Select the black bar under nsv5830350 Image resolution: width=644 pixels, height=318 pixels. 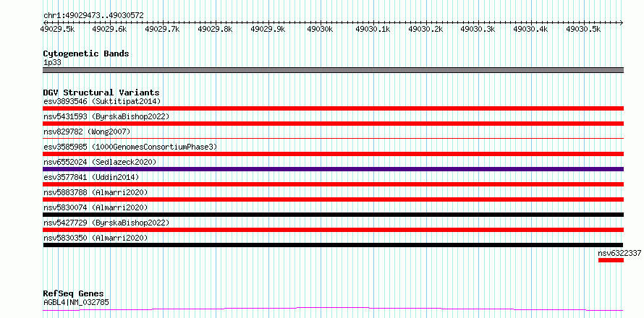tap(333, 245)
